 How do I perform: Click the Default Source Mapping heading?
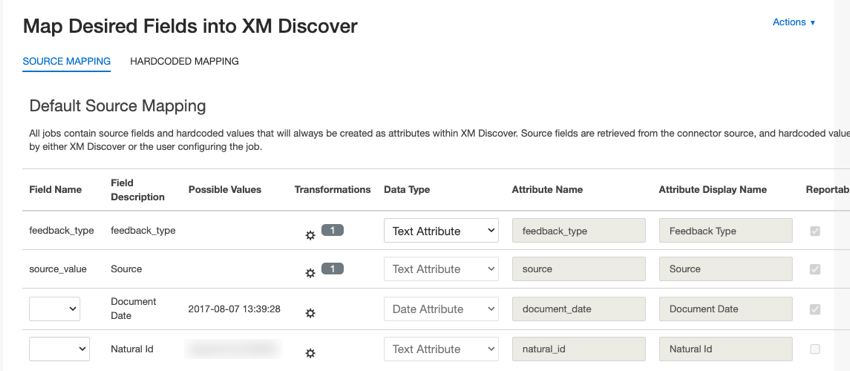118,106
